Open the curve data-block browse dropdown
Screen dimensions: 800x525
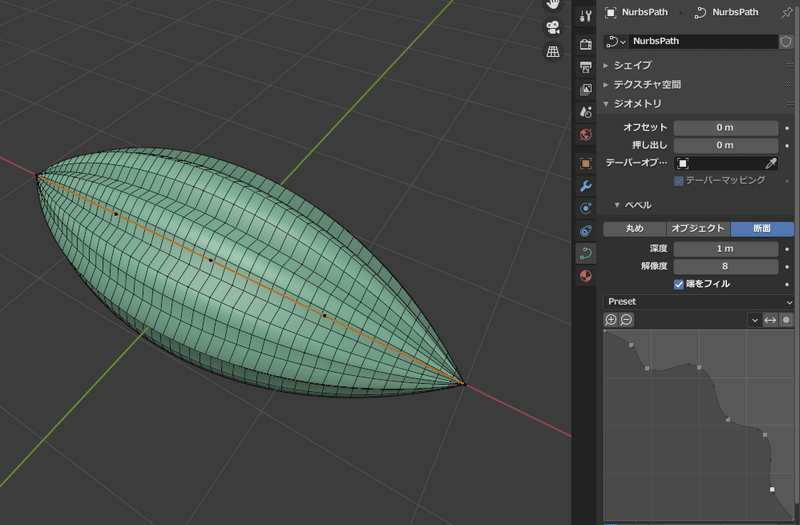(615, 41)
